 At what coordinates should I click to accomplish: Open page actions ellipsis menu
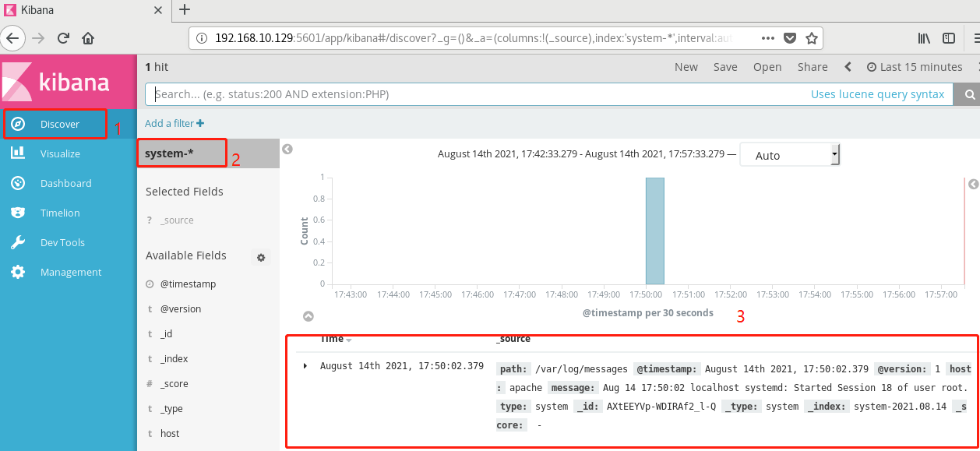point(768,38)
